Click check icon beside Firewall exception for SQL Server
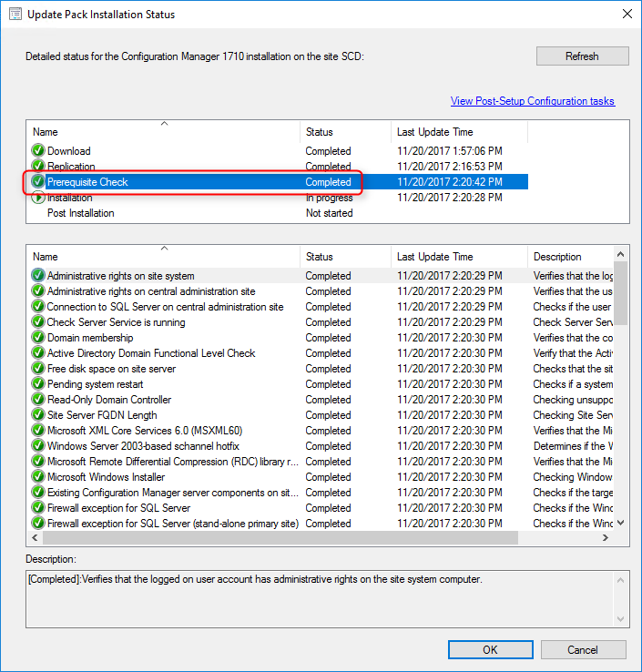Viewport: 642px width, 672px height. click(38, 507)
